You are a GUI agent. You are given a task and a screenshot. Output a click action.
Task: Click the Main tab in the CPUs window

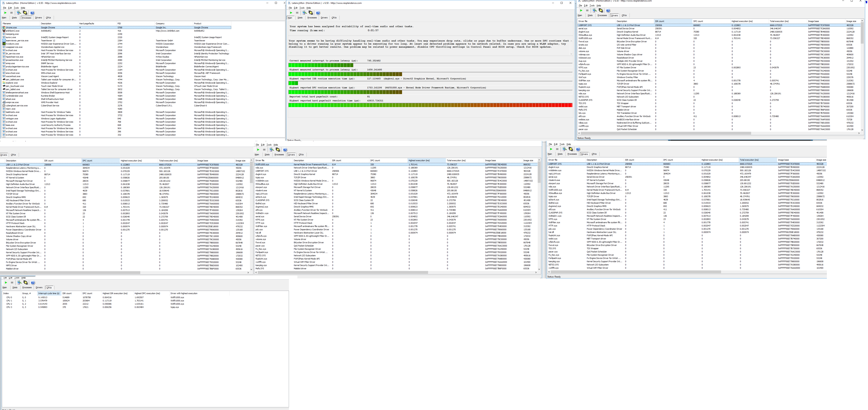click(5, 287)
